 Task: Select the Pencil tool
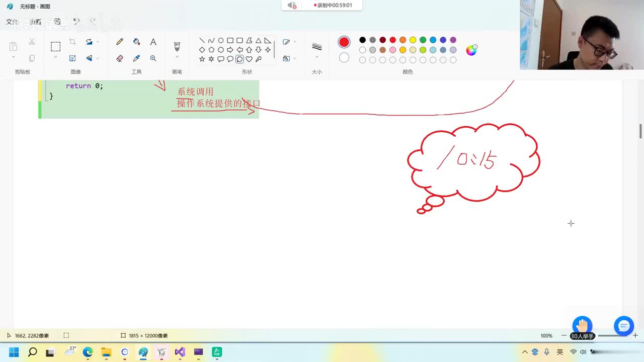pos(119,42)
